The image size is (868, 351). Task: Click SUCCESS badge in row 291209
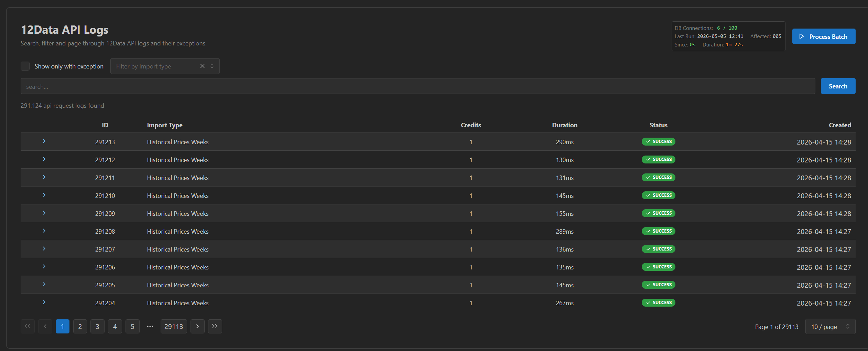click(x=658, y=213)
